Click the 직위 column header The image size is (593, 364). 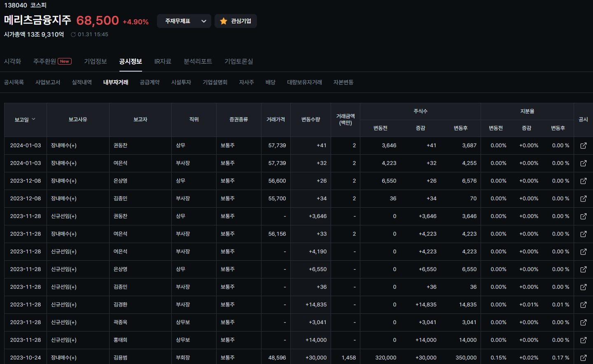[x=194, y=120]
